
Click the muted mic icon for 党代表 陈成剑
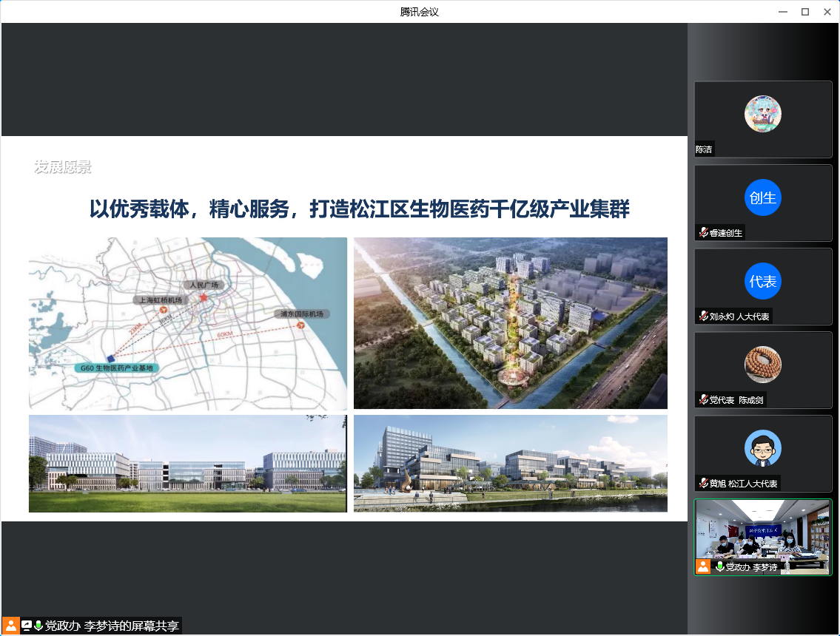(x=703, y=400)
